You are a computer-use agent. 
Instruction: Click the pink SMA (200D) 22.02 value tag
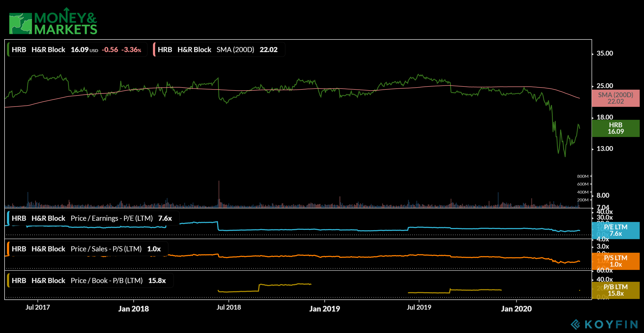[x=616, y=98]
